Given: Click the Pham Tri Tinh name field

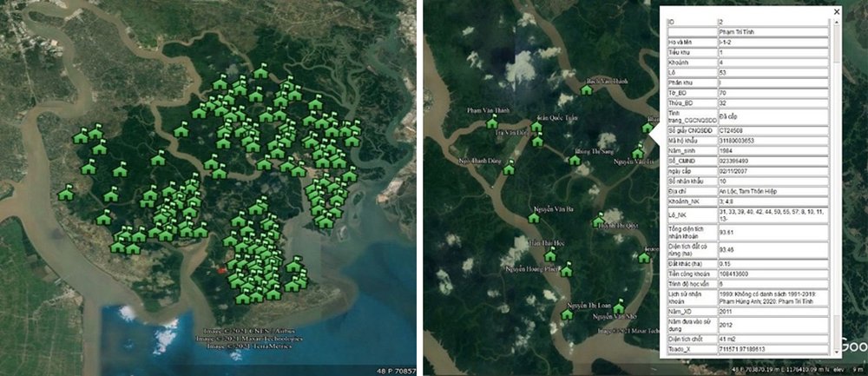Looking at the screenshot, I should [773, 32].
